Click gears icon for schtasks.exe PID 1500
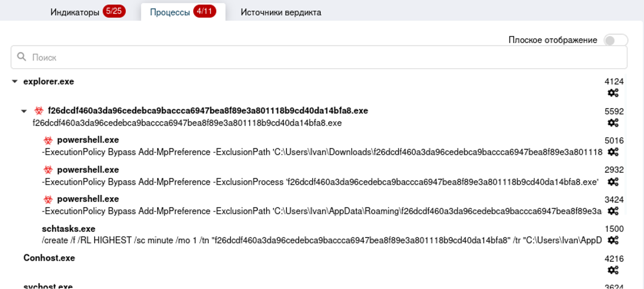The width and height of the screenshot is (644, 289). coord(613,240)
